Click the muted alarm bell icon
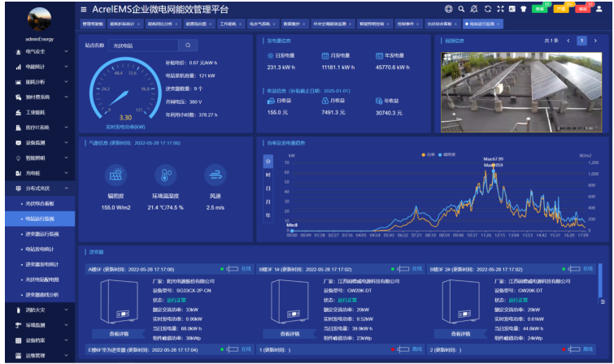 (474, 9)
